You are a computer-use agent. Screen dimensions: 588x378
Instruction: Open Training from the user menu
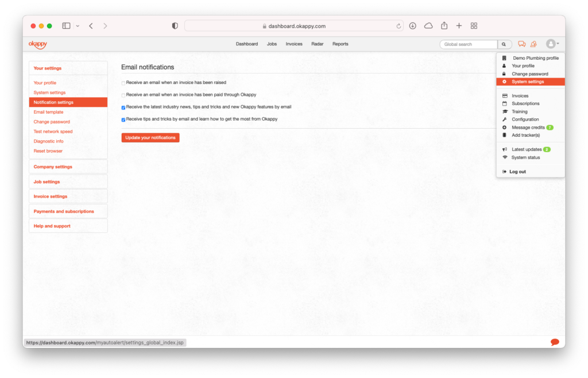[x=531, y=112]
